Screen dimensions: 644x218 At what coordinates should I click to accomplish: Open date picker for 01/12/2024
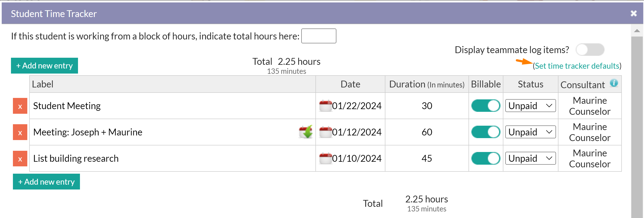point(325,132)
